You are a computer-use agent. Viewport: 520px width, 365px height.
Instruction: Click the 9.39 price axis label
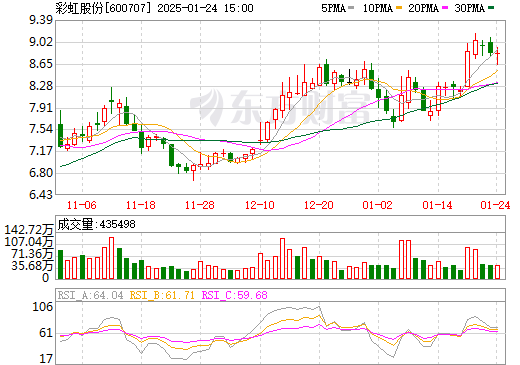click(41, 20)
